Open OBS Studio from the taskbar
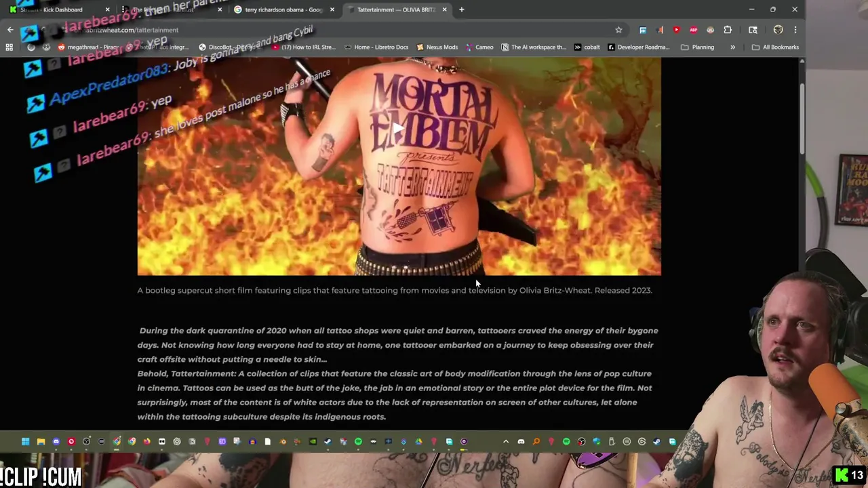Screen dimensions: 868x488 pyautogui.click(x=86, y=442)
